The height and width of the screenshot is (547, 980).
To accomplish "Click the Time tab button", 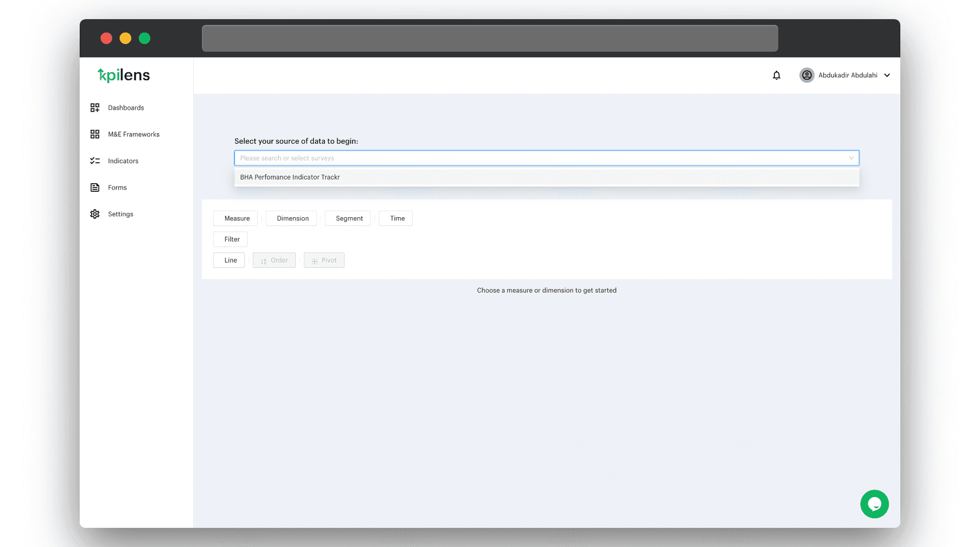I will 397,218.
